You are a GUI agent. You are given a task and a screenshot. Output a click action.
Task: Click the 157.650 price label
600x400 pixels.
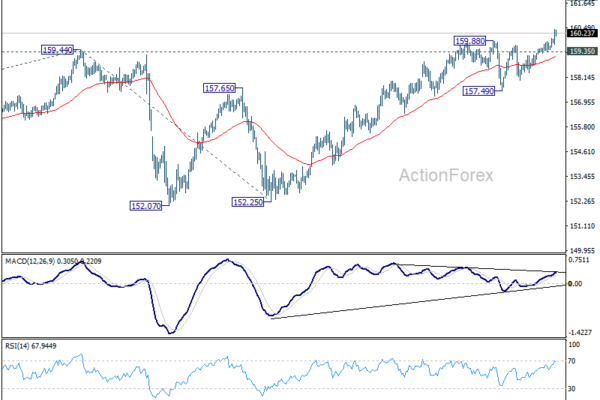219,88
